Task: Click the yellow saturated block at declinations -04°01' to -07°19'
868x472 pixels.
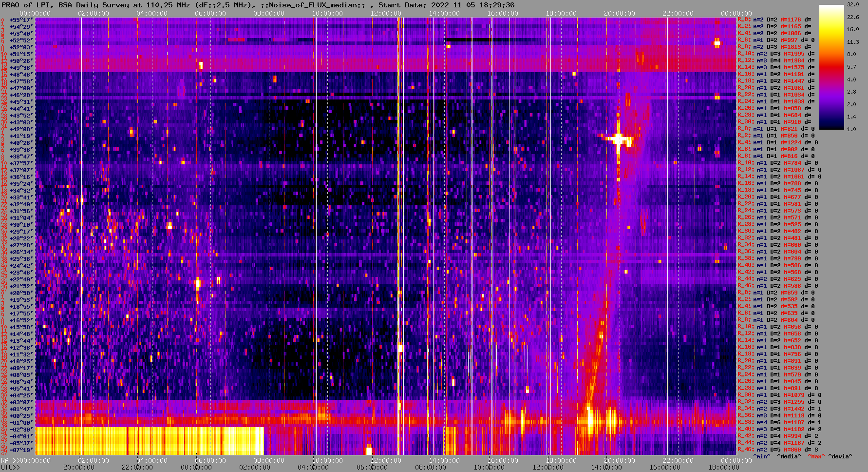Action: (x=150, y=441)
